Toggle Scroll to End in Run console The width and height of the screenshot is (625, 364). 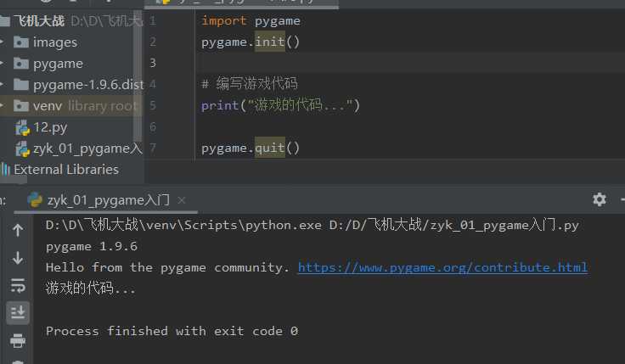click(x=18, y=312)
